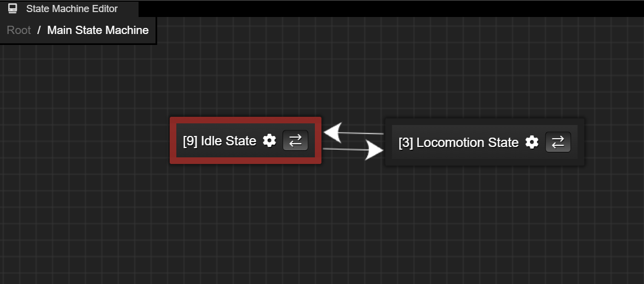Select the lower transition line near Idle State

pyautogui.click(x=344, y=149)
